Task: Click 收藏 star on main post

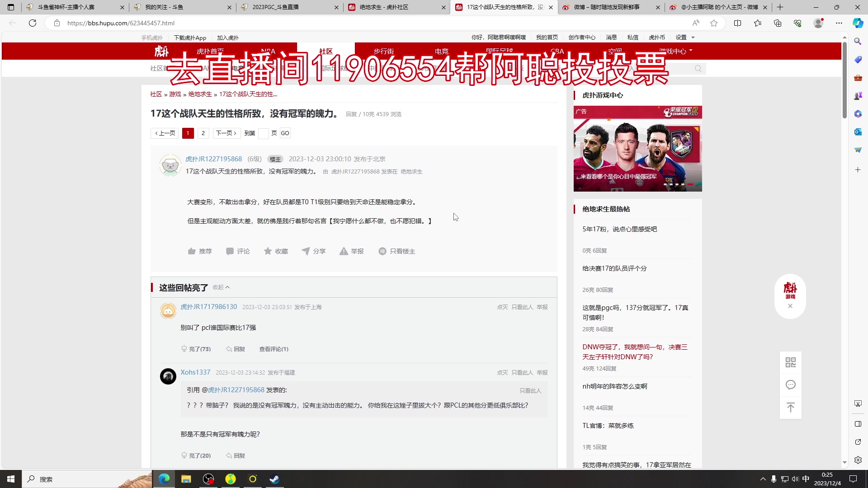Action: click(x=276, y=251)
